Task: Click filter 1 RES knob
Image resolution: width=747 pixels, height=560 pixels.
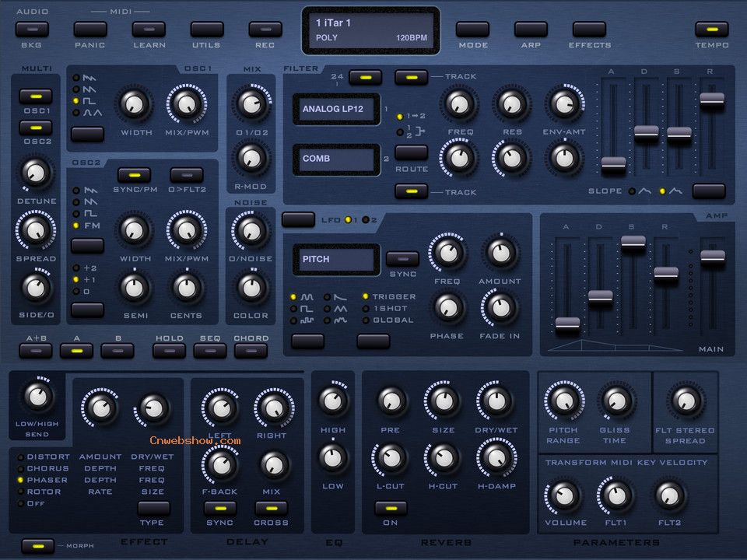Action: [512, 103]
